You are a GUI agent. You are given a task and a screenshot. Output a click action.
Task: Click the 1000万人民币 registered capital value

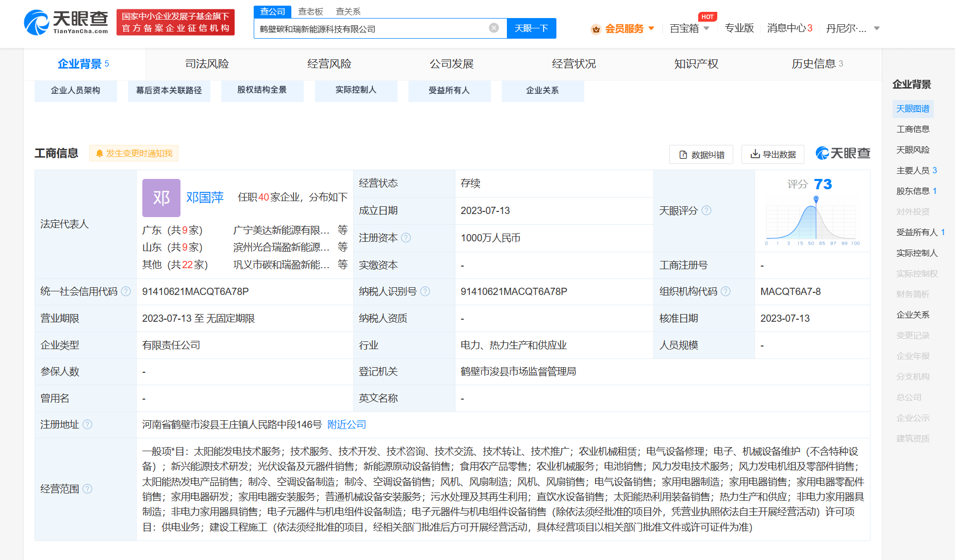490,238
